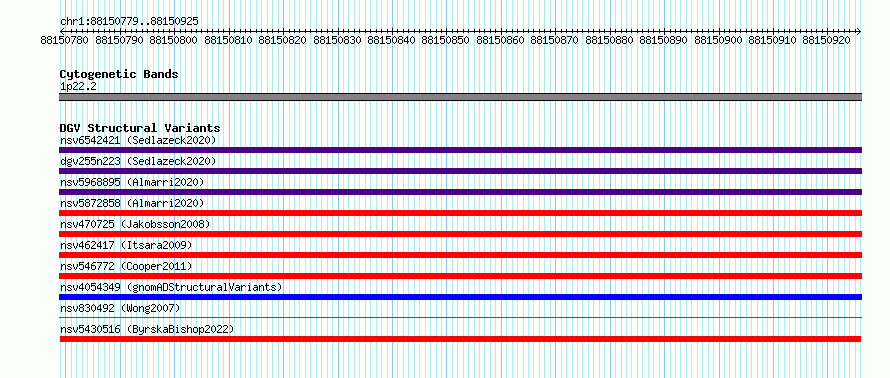Select the purple dgv255n223 variant bar
This screenshot has width=890, height=378.
(x=460, y=171)
